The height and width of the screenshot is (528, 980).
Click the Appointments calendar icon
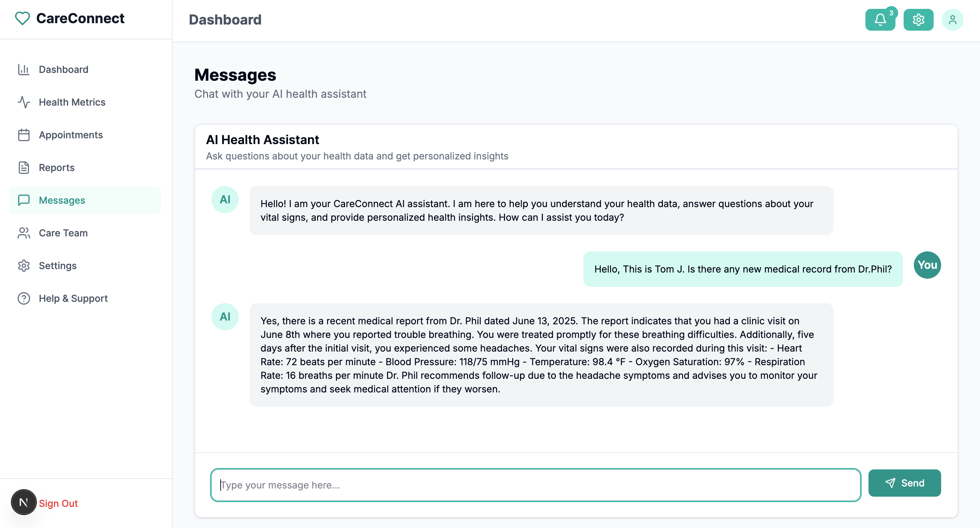coord(24,135)
